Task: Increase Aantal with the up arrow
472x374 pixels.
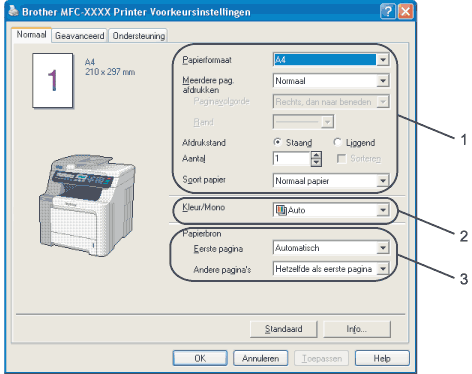Action: coord(316,155)
